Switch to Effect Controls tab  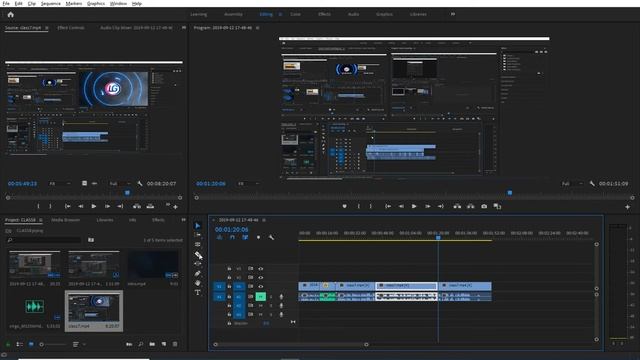tap(71, 28)
